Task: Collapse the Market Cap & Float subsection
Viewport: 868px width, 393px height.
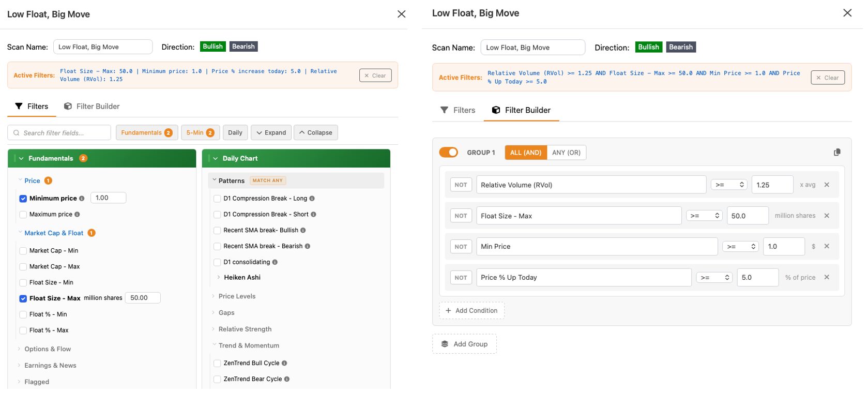Action: pyautogui.click(x=54, y=233)
